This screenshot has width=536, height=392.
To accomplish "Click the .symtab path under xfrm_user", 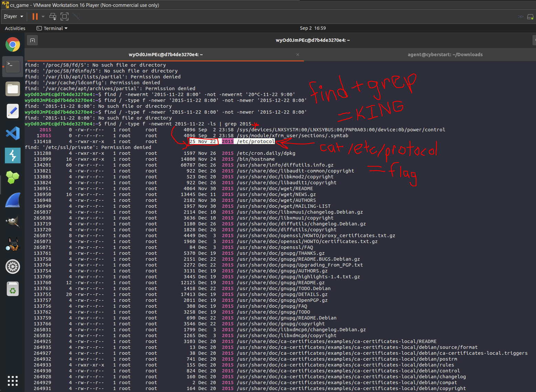I will tap(292, 135).
